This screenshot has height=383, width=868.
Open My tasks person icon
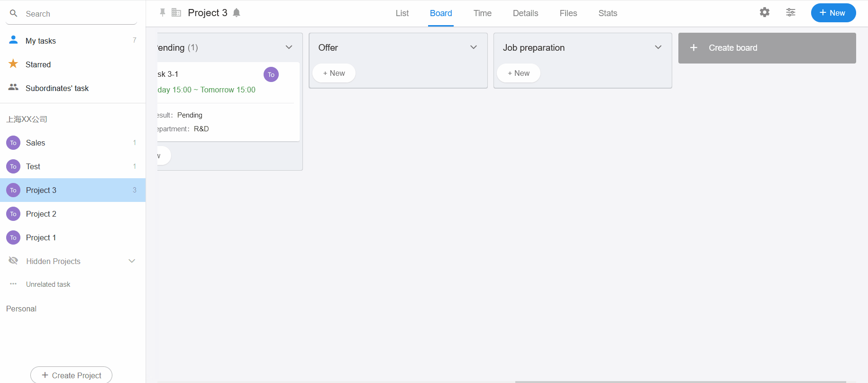click(13, 40)
